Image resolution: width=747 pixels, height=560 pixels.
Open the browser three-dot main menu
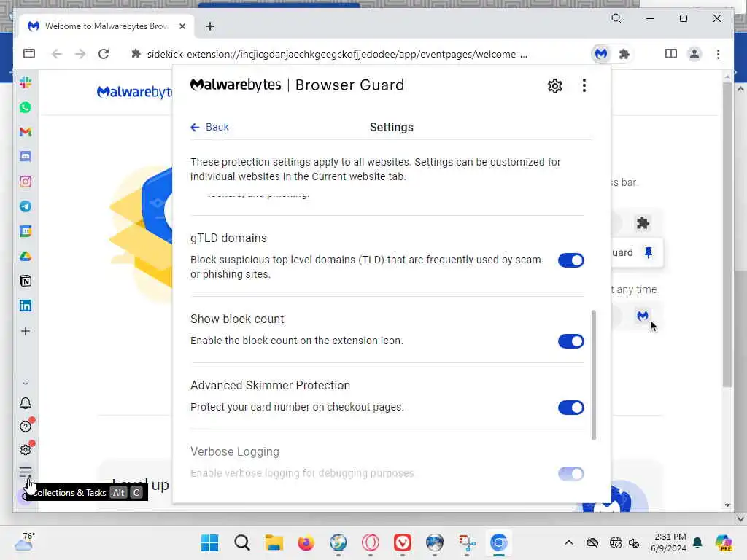coord(718,54)
